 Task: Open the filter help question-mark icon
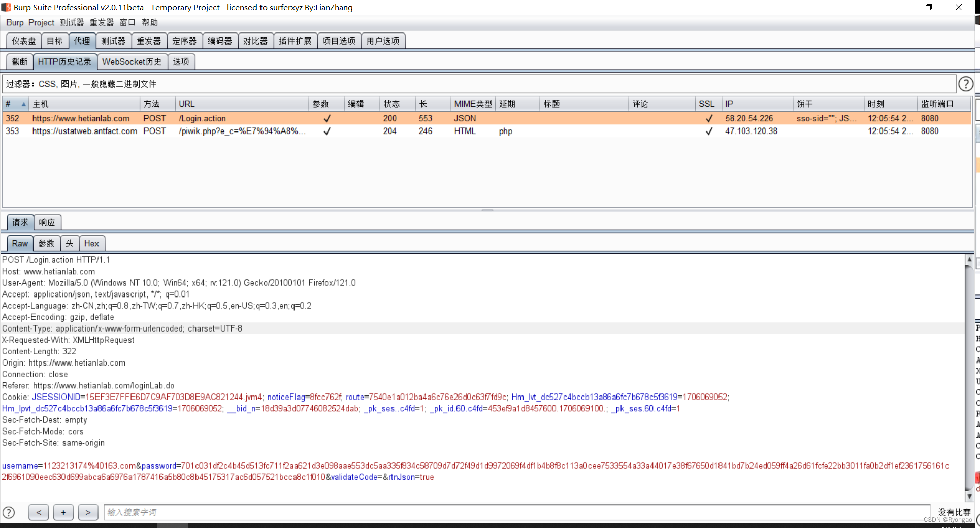click(x=965, y=84)
